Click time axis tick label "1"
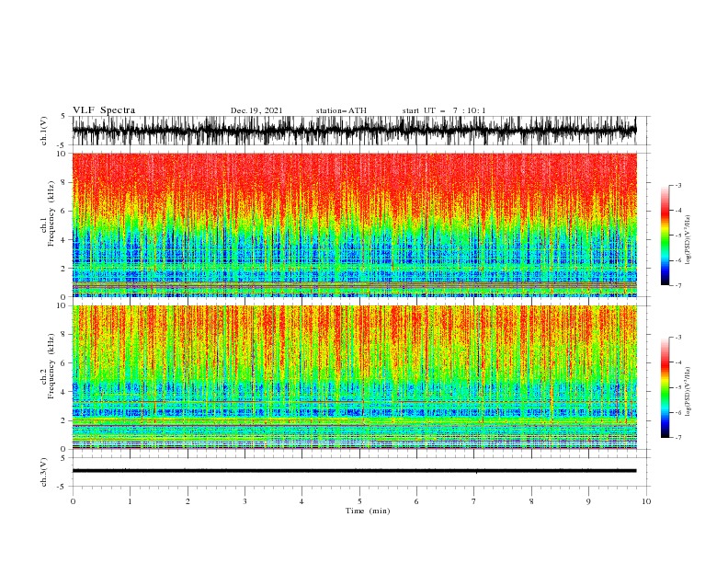 [x=130, y=501]
